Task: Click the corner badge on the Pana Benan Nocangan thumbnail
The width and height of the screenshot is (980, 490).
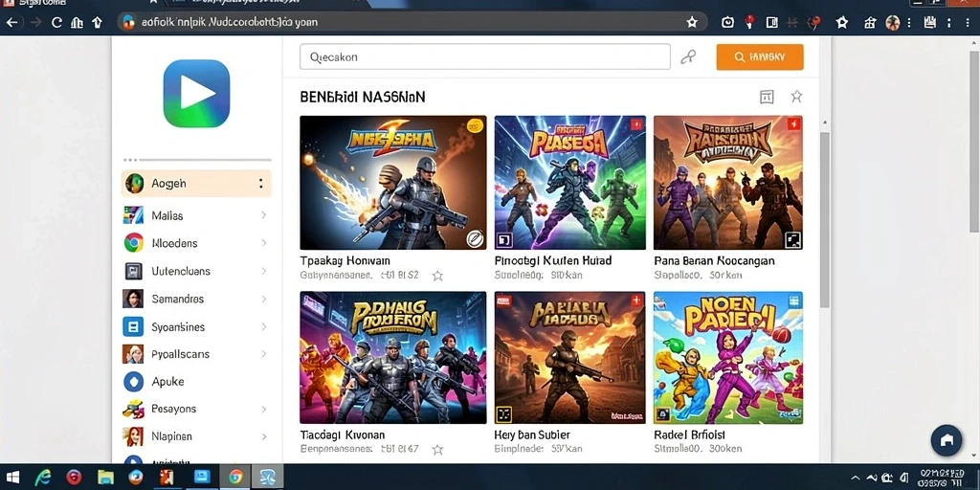Action: coord(791,239)
